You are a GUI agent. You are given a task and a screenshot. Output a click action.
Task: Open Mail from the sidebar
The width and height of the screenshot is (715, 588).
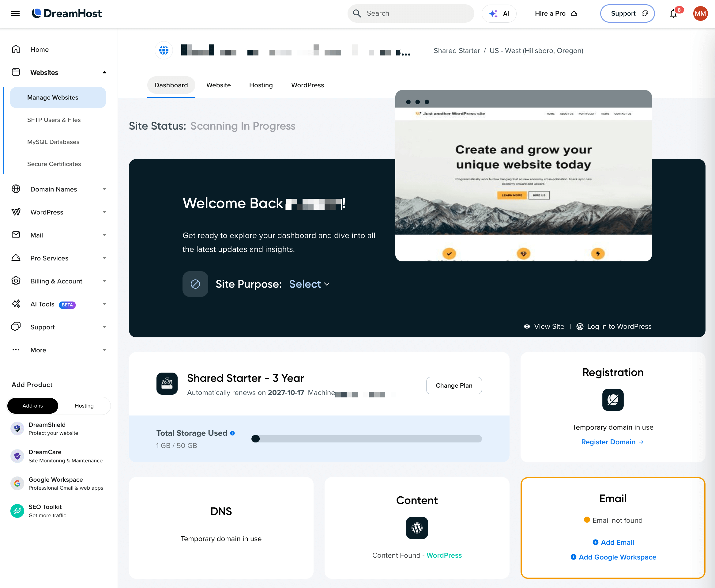(36, 235)
